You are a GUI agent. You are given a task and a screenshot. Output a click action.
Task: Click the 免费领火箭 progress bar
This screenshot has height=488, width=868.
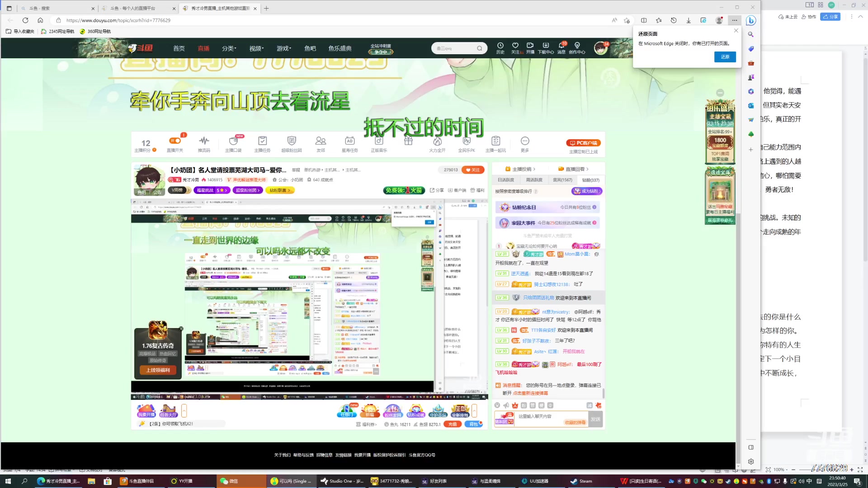pyautogui.click(x=404, y=190)
